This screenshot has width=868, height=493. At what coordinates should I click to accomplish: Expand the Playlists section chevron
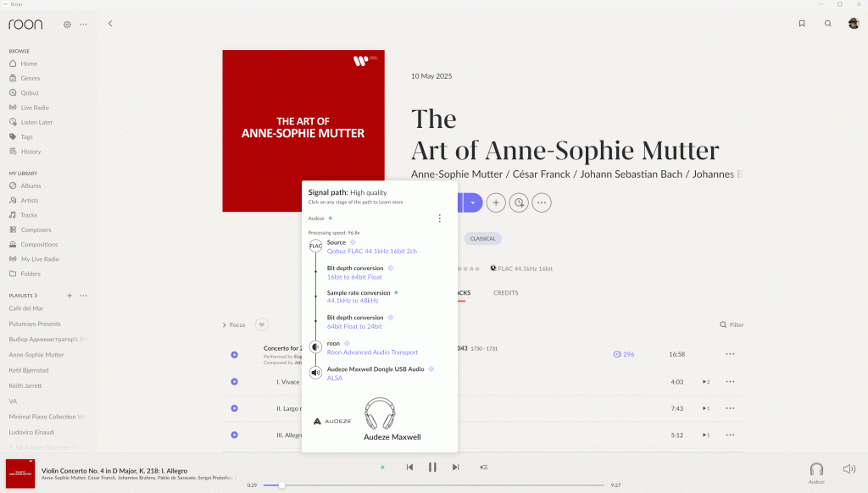click(36, 296)
